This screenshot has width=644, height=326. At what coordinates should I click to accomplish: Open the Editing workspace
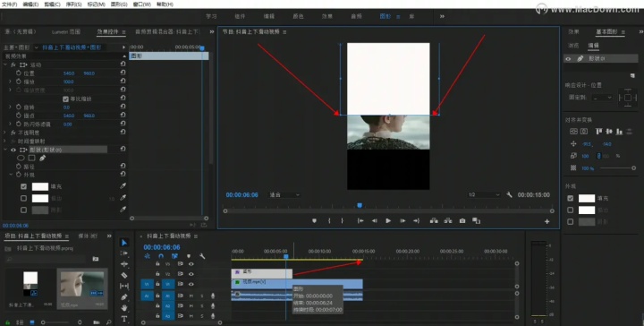269,16
